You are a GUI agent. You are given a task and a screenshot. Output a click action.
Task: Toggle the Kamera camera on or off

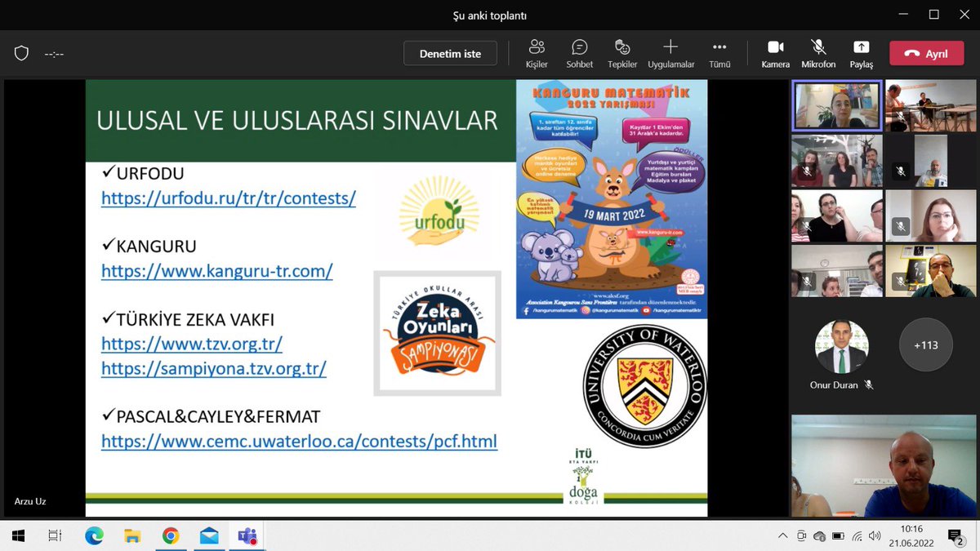775,53
